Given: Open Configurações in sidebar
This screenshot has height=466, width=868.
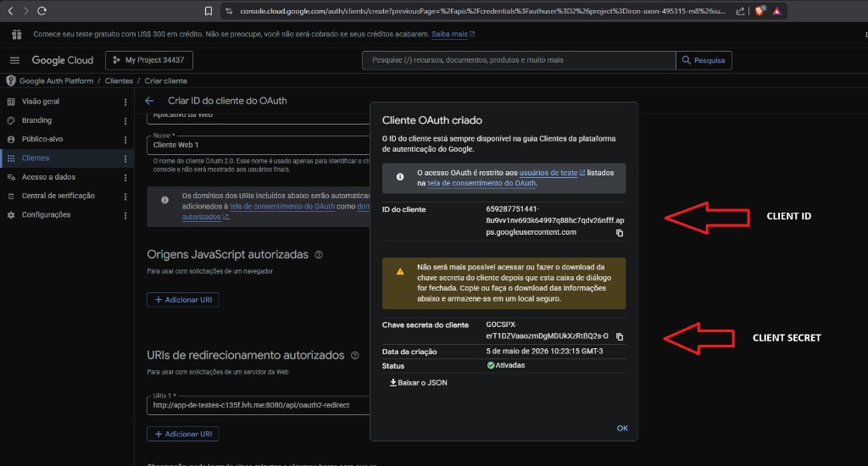Looking at the screenshot, I should 46,214.
